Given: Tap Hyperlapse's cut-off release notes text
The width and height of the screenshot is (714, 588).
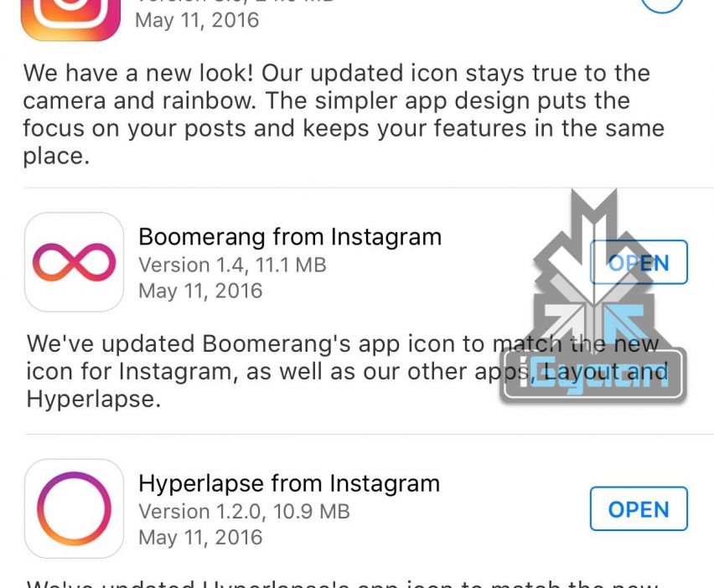Looking at the screenshot, I should (x=343, y=583).
